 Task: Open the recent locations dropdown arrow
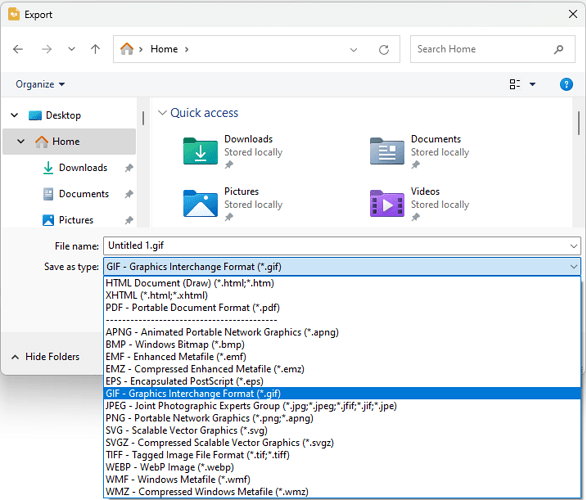71,49
